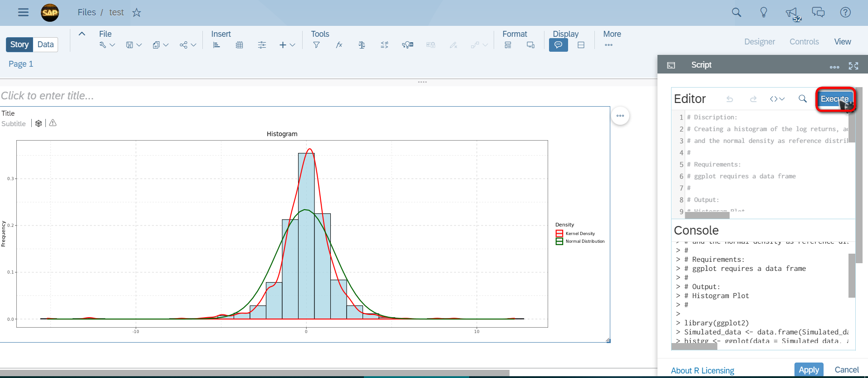Open the discussions chat icon in the top bar
The height and width of the screenshot is (378, 868).
tap(818, 12)
